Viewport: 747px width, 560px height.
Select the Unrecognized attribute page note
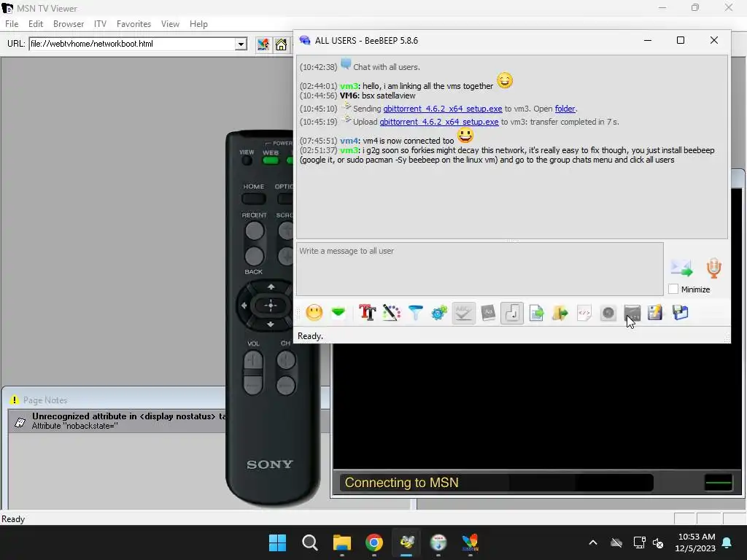pyautogui.click(x=118, y=421)
